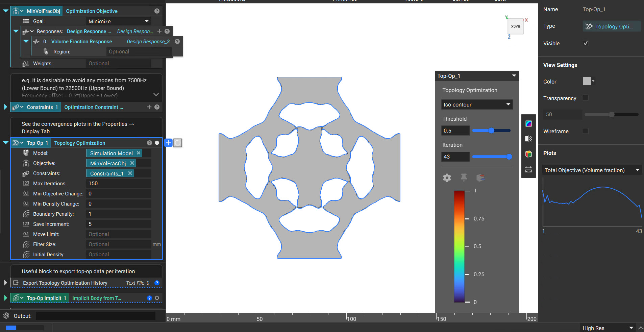Click the Topology Opti... type button
This screenshot has height=332, width=644.
(x=612, y=26)
